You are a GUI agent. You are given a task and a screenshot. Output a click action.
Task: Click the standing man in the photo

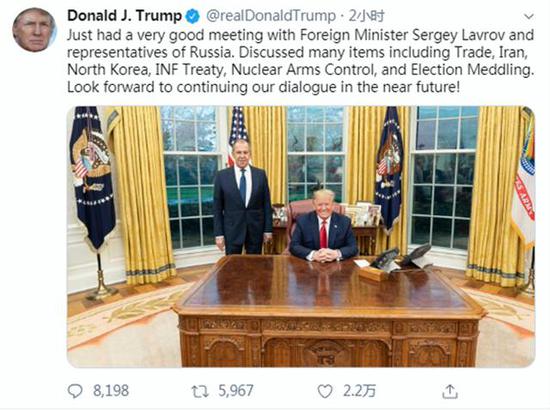[242, 197]
